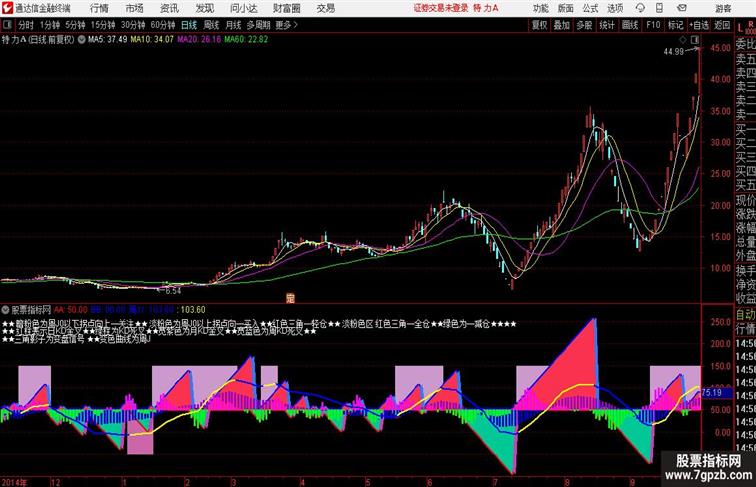Viewport: 756px width, 487px height.
Task: Open the 发现 menu
Action: coord(204,8)
